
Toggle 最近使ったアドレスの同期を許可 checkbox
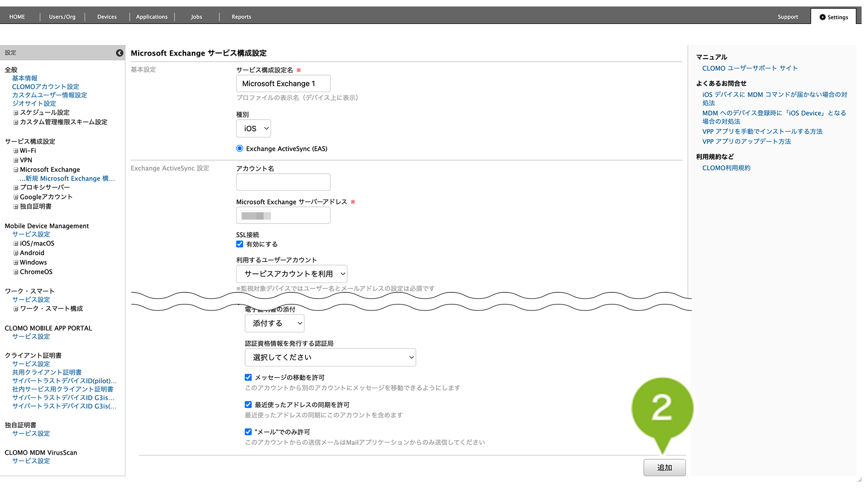248,405
